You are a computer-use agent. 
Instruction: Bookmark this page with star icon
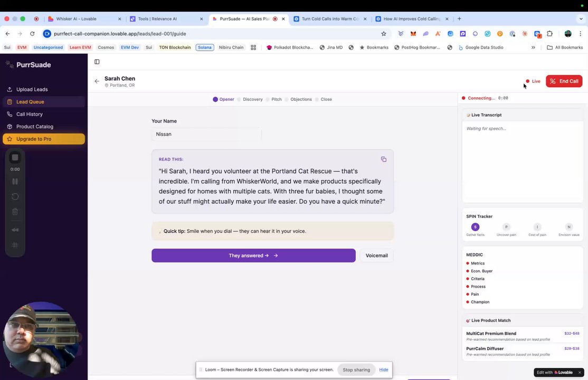383,34
